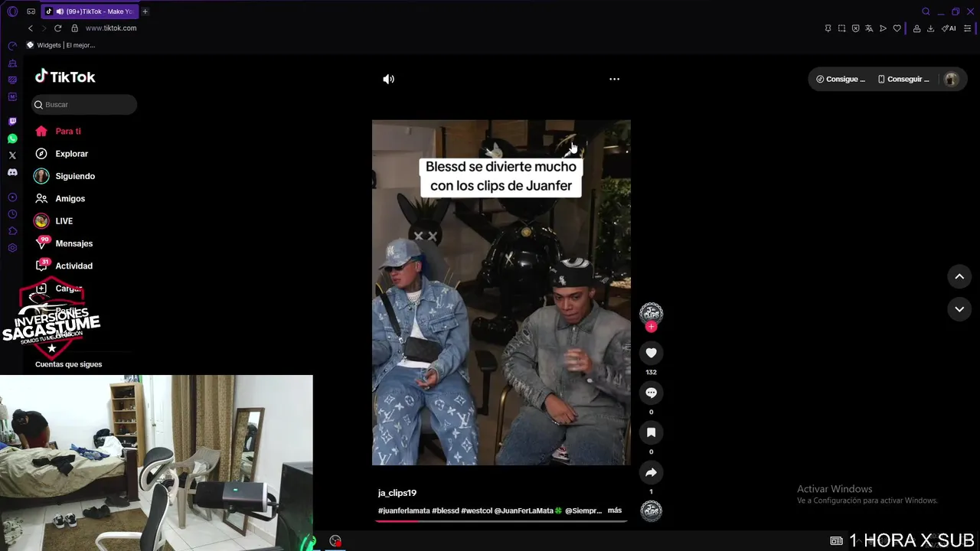Open 'Widgets | El mejor...' bookmark
The height and width of the screenshot is (551, 980).
pos(60,45)
